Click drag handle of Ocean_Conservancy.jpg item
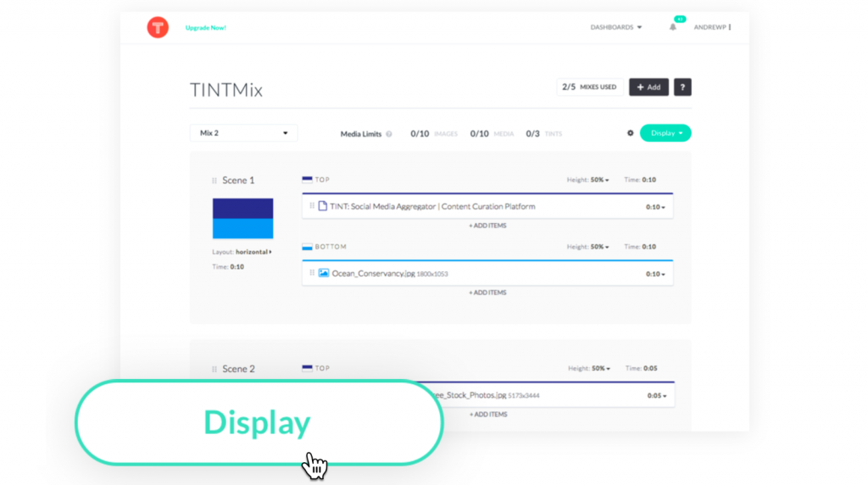868x485 pixels. tap(312, 273)
